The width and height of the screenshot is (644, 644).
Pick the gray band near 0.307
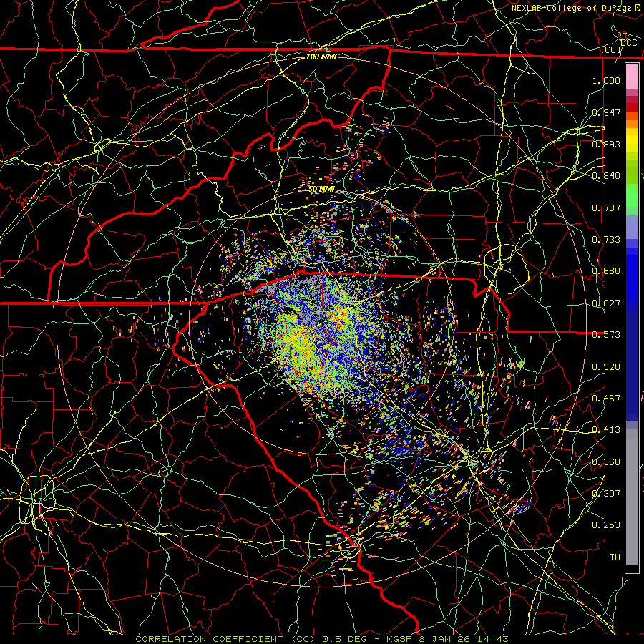(x=632, y=497)
